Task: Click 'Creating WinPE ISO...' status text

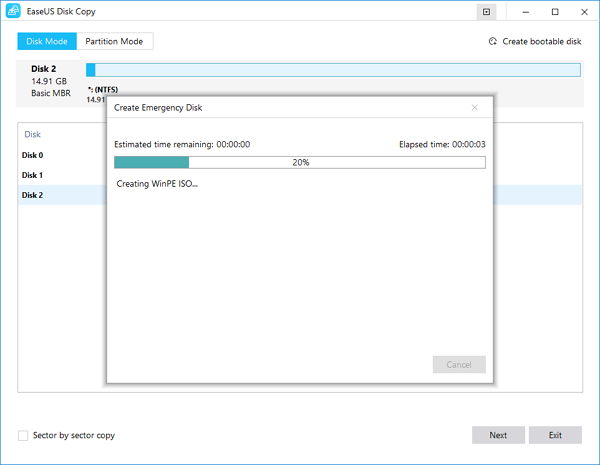Action: [157, 184]
